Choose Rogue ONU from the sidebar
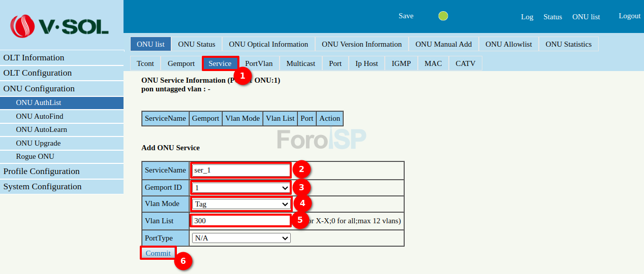 pyautogui.click(x=35, y=157)
